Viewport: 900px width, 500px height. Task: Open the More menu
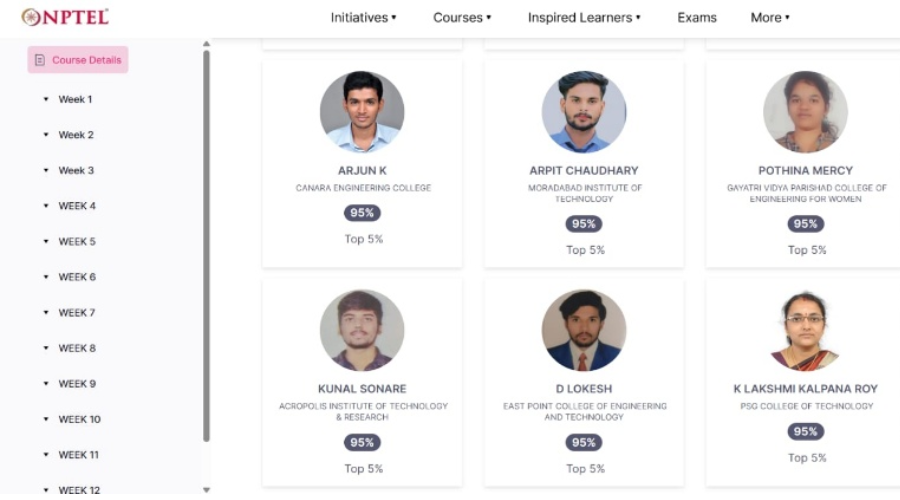770,18
